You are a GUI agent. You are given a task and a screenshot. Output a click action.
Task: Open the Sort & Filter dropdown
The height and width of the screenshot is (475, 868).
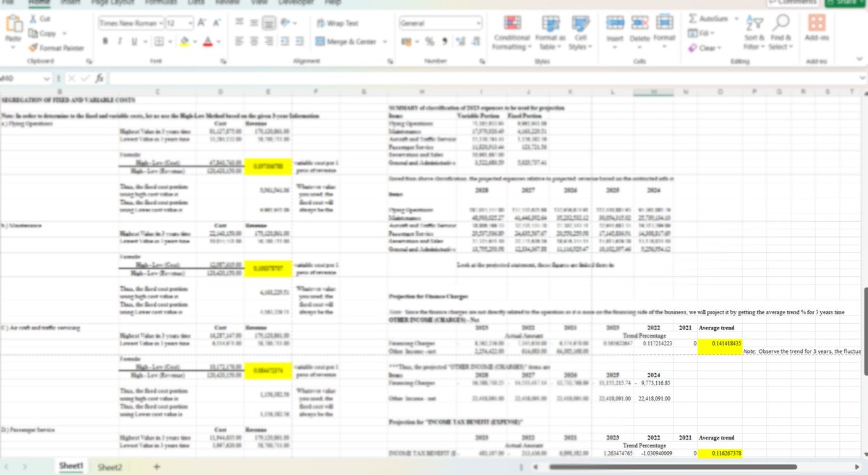tap(755, 32)
